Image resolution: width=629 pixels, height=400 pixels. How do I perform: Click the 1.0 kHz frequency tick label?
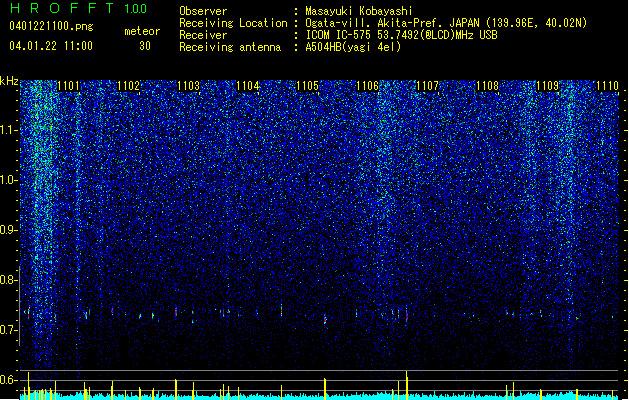[9, 180]
